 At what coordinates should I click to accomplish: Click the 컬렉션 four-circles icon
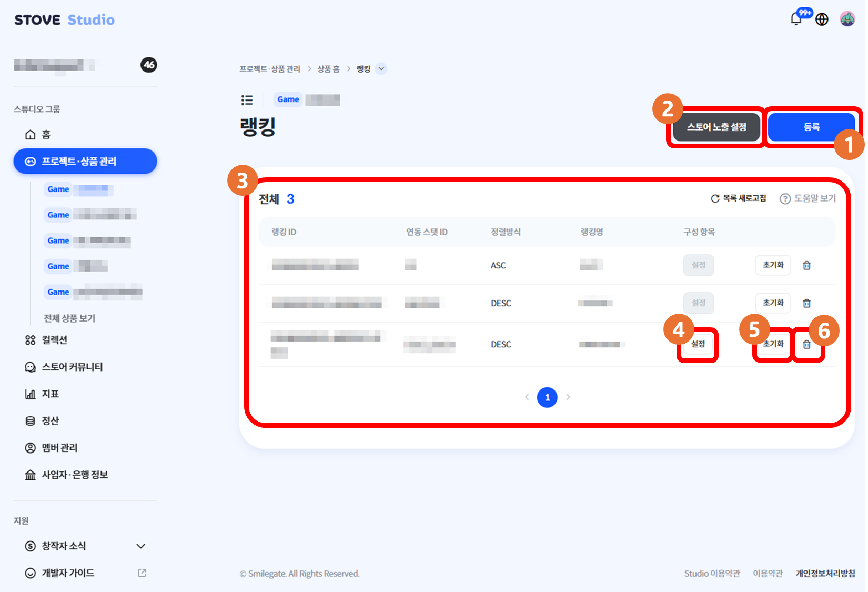(31, 340)
